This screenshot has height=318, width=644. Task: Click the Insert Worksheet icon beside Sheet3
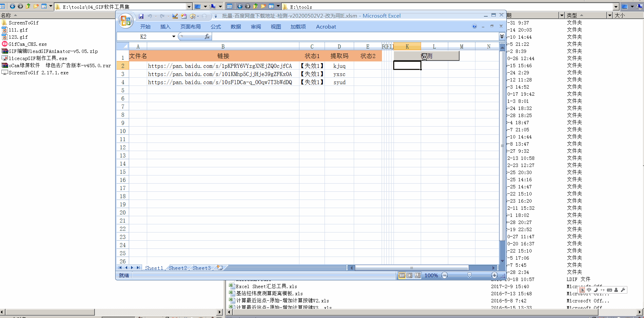220,268
